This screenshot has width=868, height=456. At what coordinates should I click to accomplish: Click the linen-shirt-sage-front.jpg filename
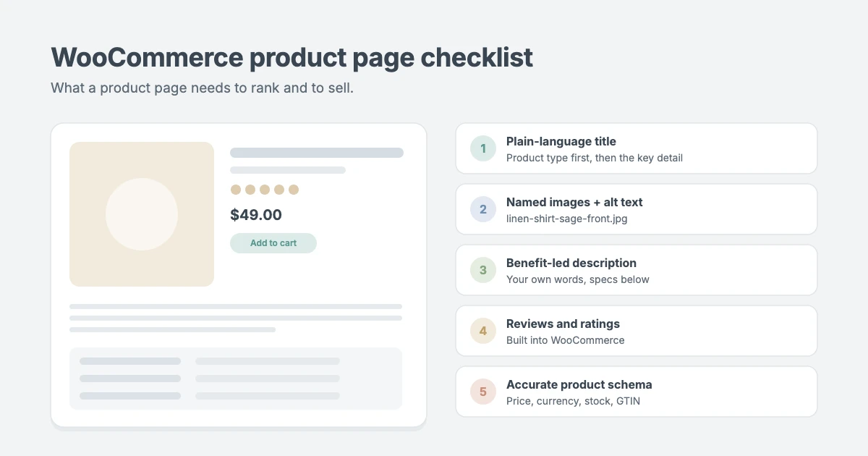(567, 219)
